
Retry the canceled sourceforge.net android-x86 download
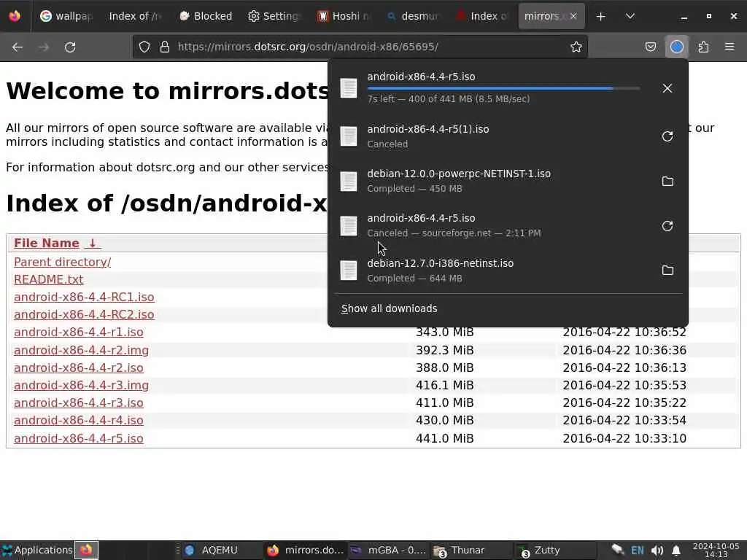[x=667, y=226]
